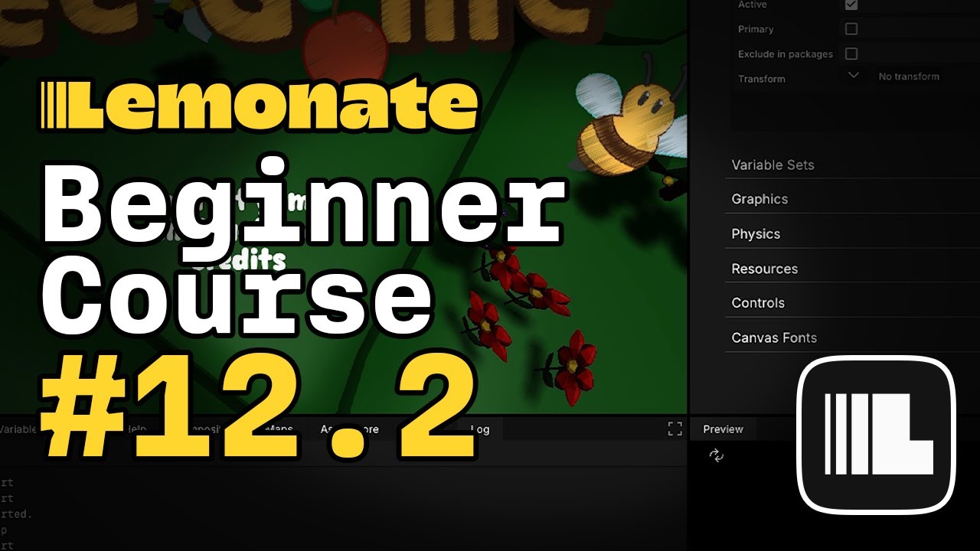Expand the Canvas Fonts section
The image size is (980, 551).
[x=852, y=337]
